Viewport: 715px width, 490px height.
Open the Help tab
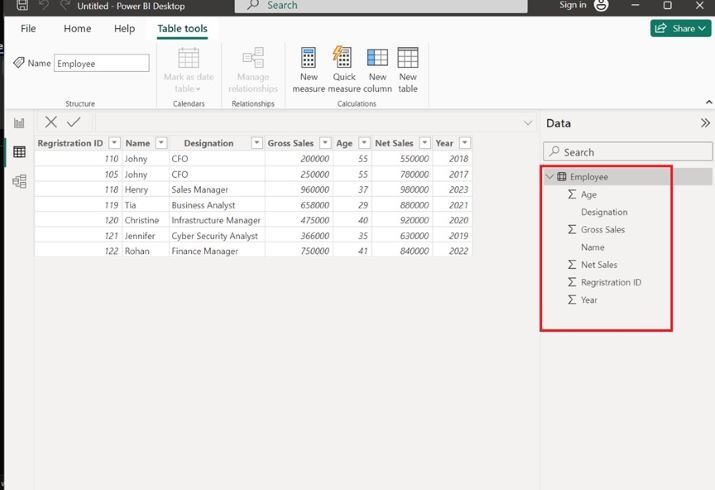tap(124, 28)
